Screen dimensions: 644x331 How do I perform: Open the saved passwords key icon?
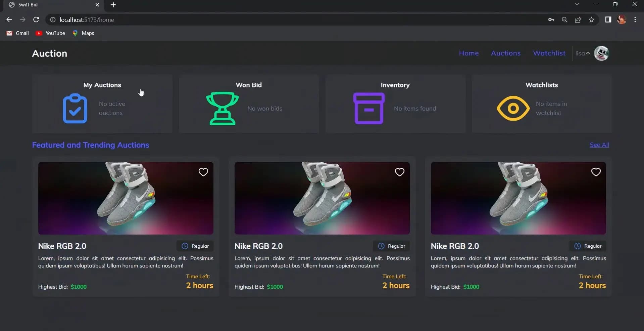(x=551, y=19)
